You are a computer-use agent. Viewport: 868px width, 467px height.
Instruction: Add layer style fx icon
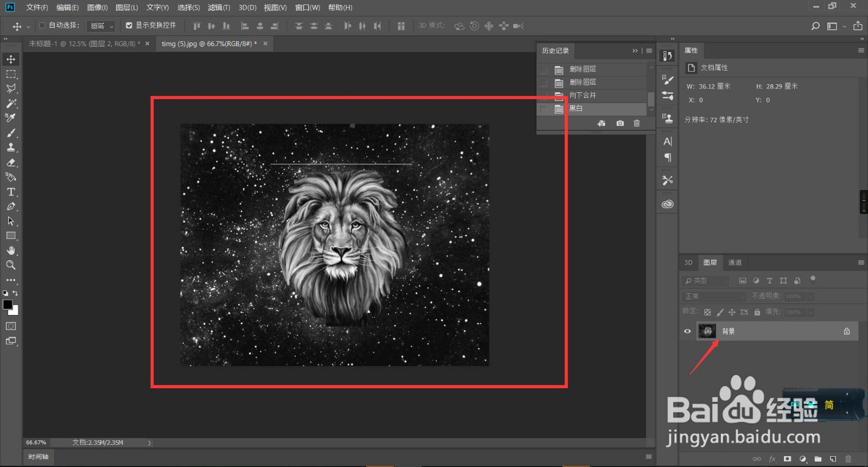click(x=772, y=459)
